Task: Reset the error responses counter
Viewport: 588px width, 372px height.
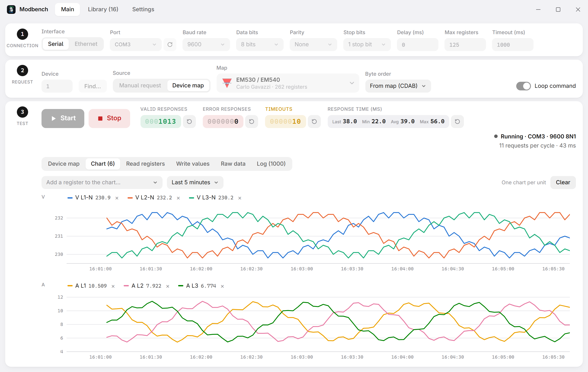Action: tap(251, 121)
